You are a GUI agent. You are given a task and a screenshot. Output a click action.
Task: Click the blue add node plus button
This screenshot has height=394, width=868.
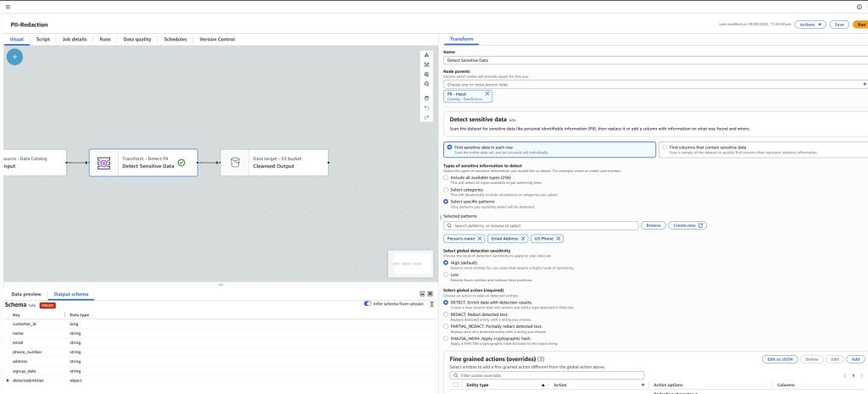point(14,57)
